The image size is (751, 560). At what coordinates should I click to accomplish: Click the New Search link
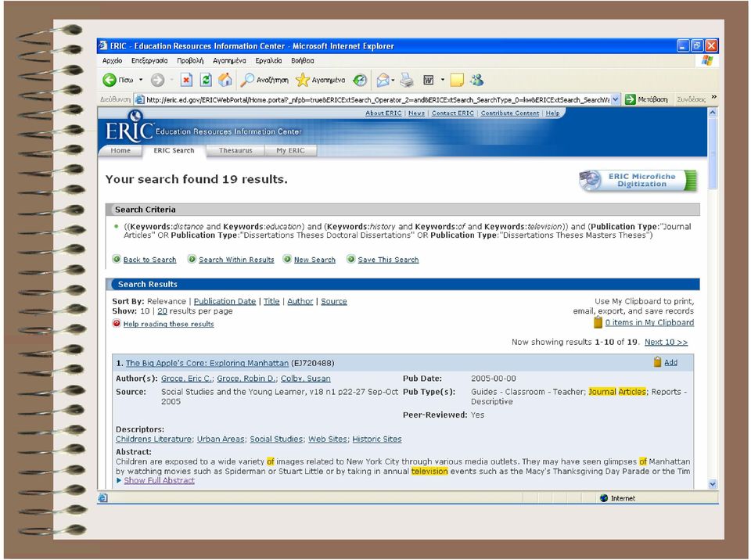pyautogui.click(x=314, y=260)
